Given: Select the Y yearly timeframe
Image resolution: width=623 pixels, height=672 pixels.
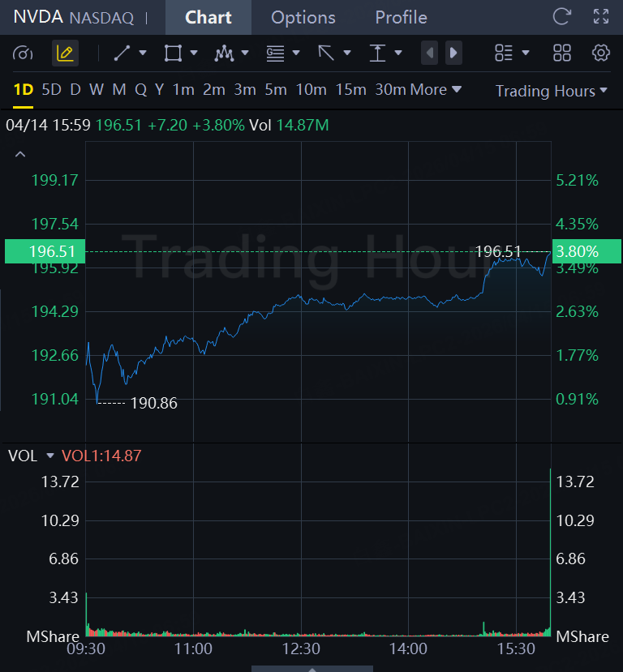Looking at the screenshot, I should pyautogui.click(x=160, y=90).
